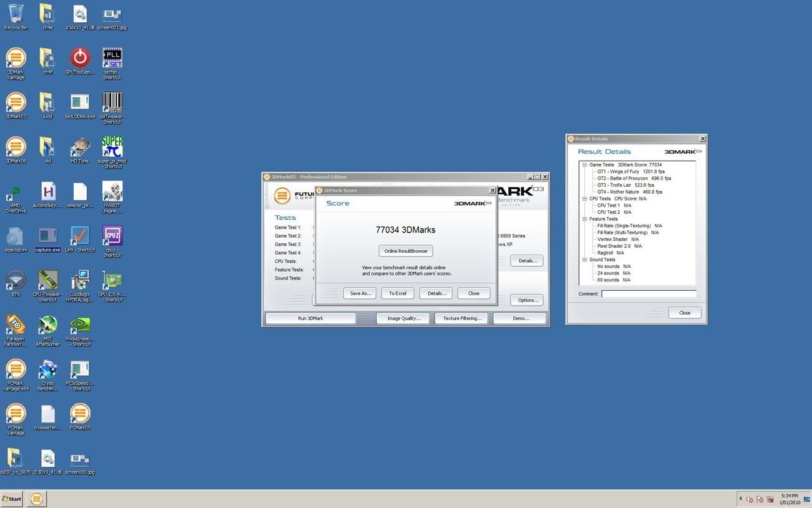This screenshot has width=812, height=508.
Task: Click Run 3DMark button
Action: 310,318
